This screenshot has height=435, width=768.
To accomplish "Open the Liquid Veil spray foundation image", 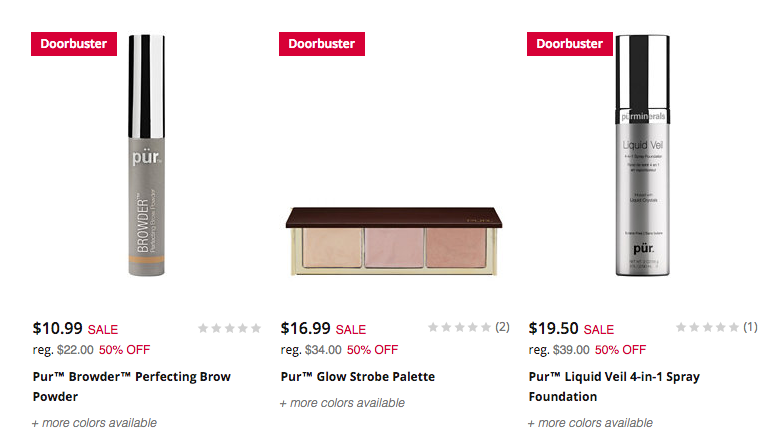I will coord(643,155).
